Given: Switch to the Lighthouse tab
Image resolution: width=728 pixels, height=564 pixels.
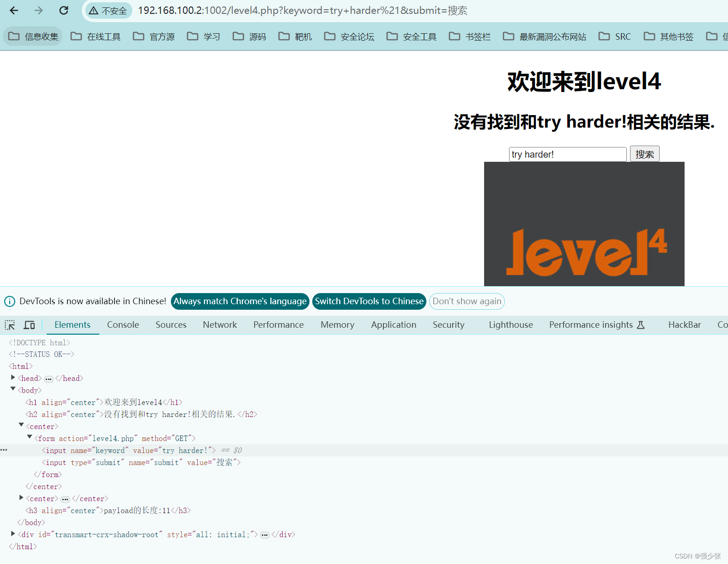Looking at the screenshot, I should click(511, 325).
